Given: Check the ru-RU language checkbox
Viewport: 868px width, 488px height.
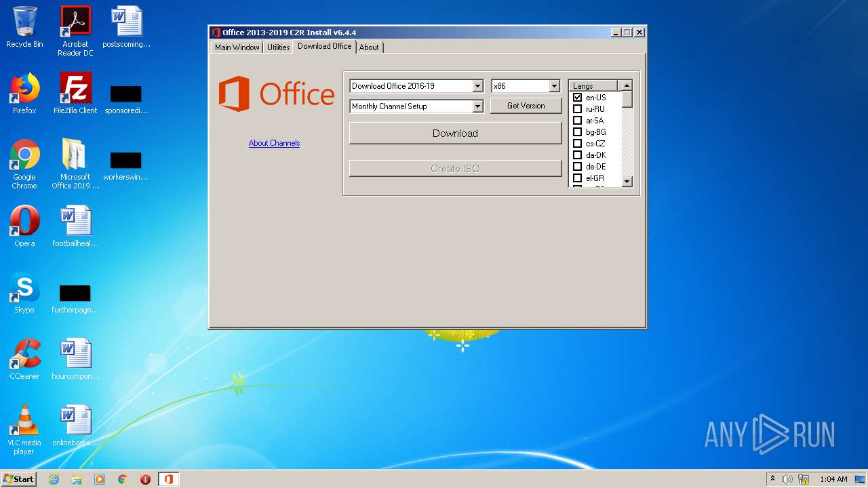Looking at the screenshot, I should click(578, 109).
